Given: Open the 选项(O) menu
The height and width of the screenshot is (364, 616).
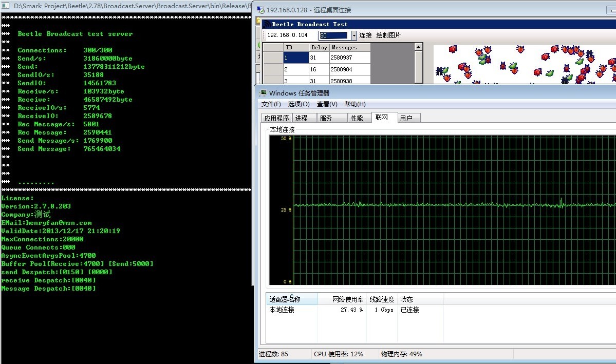Looking at the screenshot, I should point(298,104).
